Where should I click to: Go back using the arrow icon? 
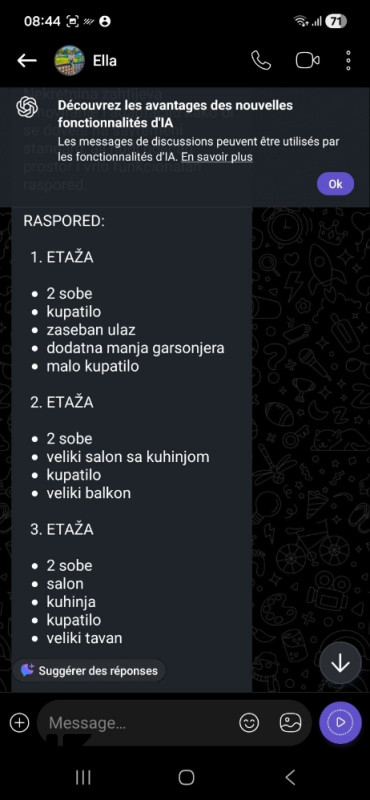pos(27,61)
